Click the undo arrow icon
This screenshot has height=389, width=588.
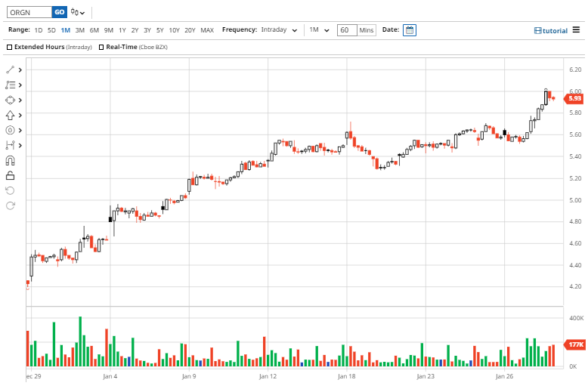tap(10, 190)
